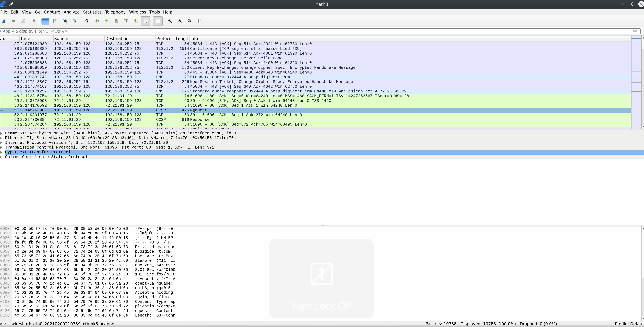Image resolution: width=644 pixels, height=327 pixels.
Task: Open capture options gear icon
Action: (x=33, y=21)
